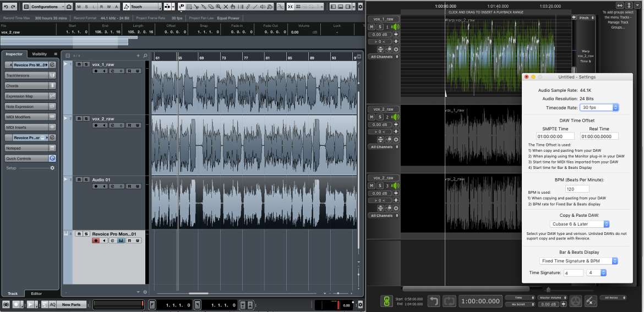Viewport: 644px width, 312px height.
Task: Click the Redo arrow in Cubase toolbar
Action: click(13, 7)
